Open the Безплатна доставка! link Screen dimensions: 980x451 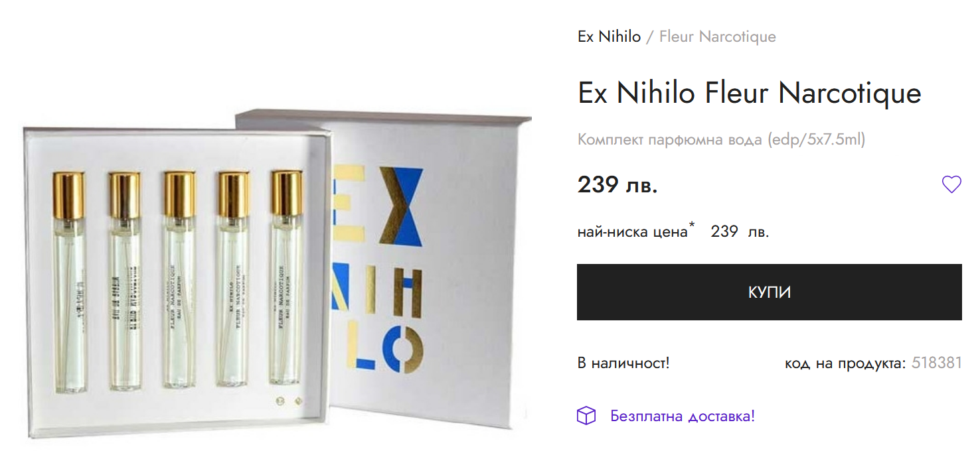(x=683, y=417)
